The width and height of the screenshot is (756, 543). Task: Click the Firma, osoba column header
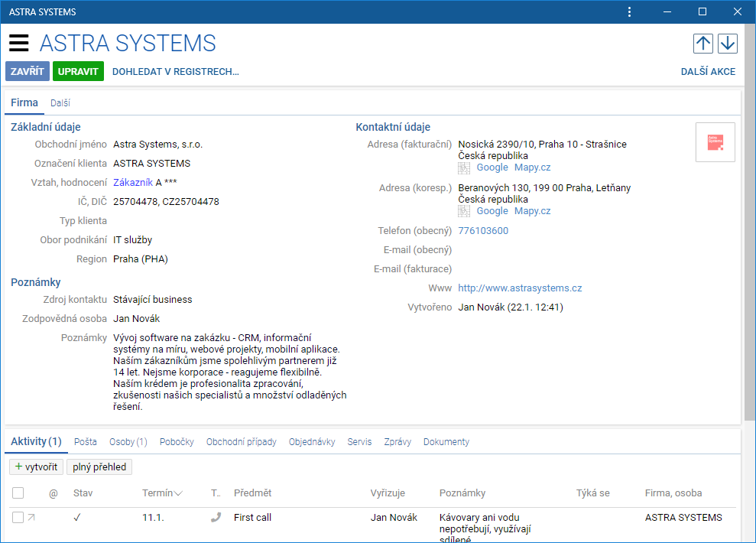point(673,493)
